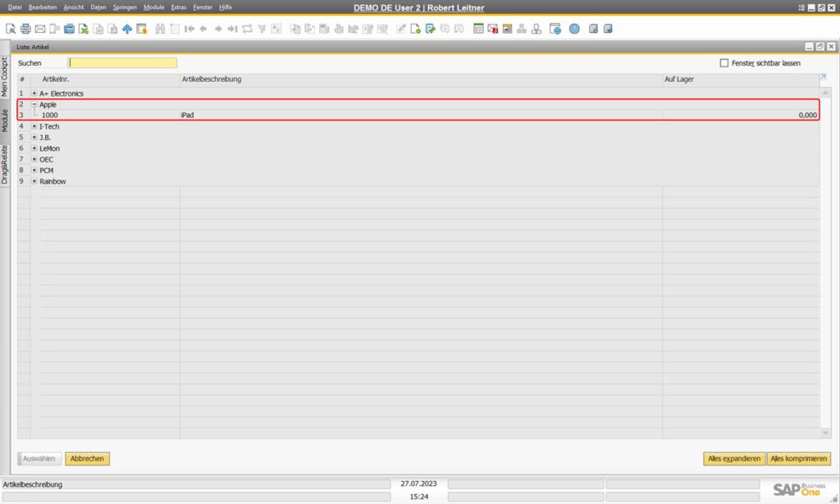The width and height of the screenshot is (840, 504).
Task: Open help with the blue question mark
Action: [x=574, y=29]
